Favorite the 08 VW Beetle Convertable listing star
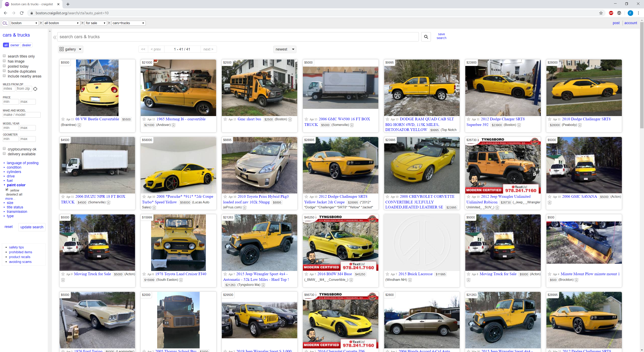644x352 pixels. (x=63, y=119)
